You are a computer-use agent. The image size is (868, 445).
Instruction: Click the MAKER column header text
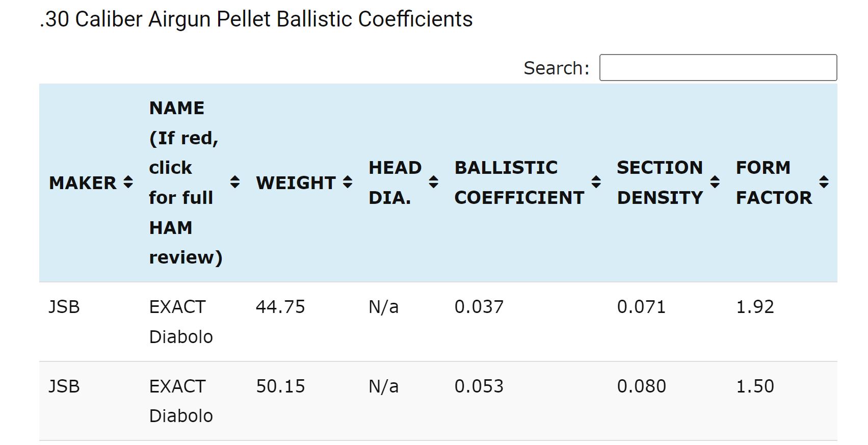[83, 183]
